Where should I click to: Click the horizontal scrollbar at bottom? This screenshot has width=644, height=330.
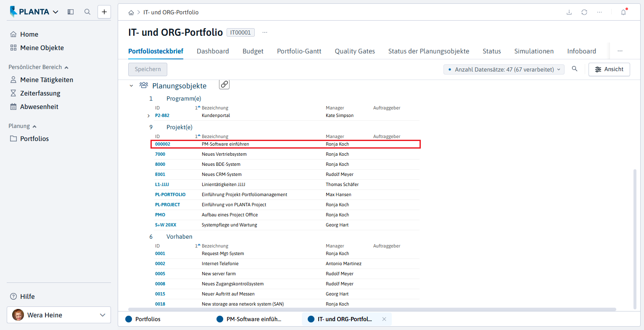pyautogui.click(x=372, y=309)
